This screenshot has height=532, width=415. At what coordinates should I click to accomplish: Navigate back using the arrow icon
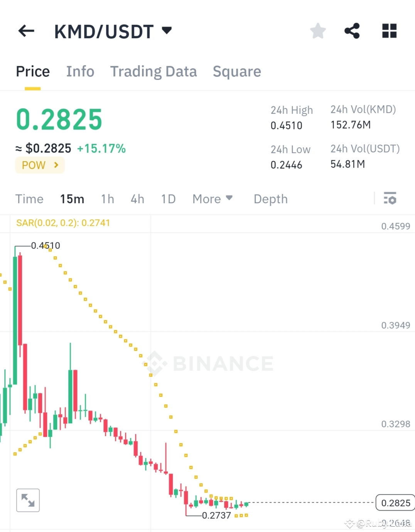[x=26, y=31]
